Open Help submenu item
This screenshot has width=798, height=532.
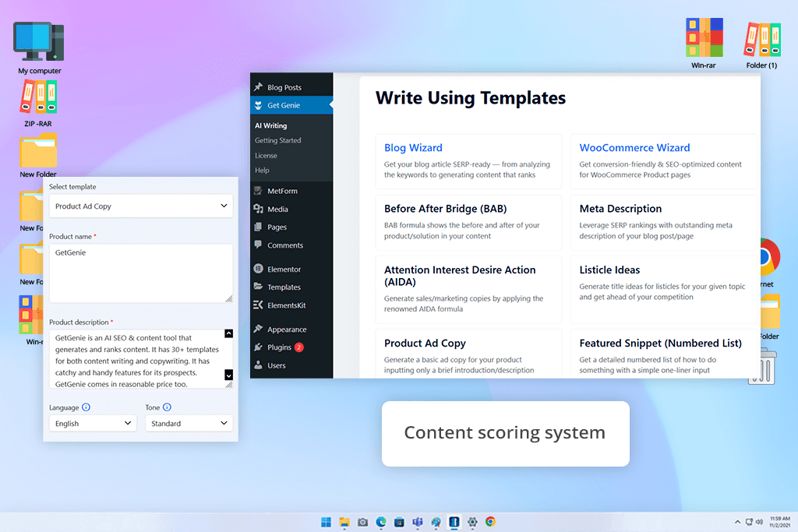(x=262, y=171)
